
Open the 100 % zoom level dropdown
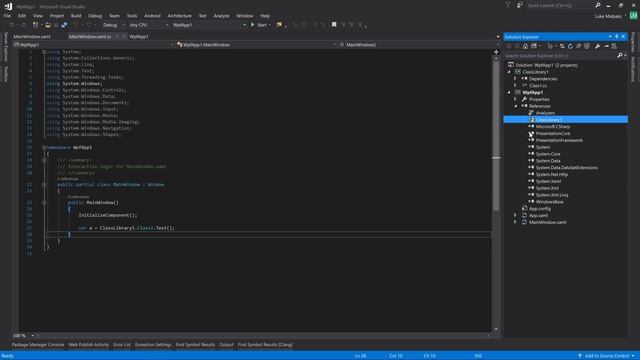pos(32,336)
